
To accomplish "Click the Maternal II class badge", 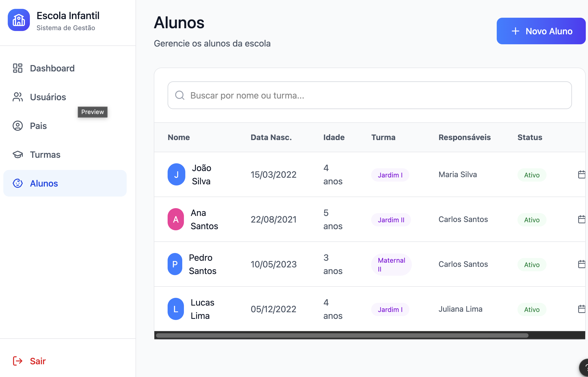I will tap(391, 265).
